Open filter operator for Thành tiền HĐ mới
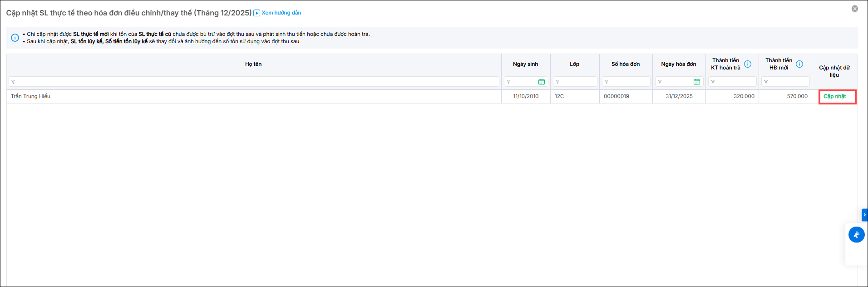Screen dimensions: 868x287 (766, 82)
